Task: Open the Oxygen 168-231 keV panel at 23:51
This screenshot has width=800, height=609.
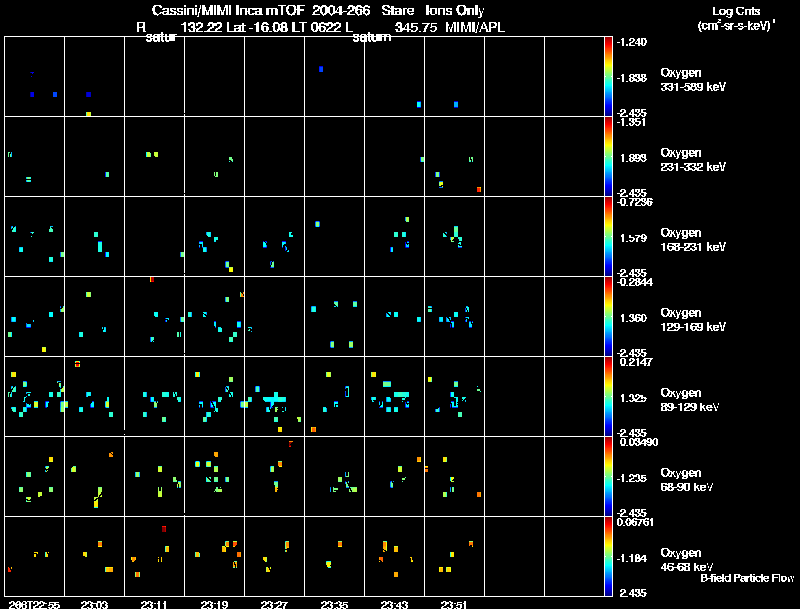Action: point(454,237)
